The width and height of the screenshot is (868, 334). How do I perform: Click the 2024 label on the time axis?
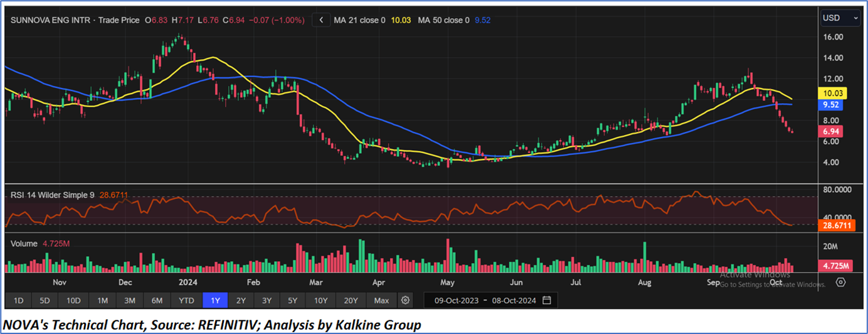(x=188, y=283)
